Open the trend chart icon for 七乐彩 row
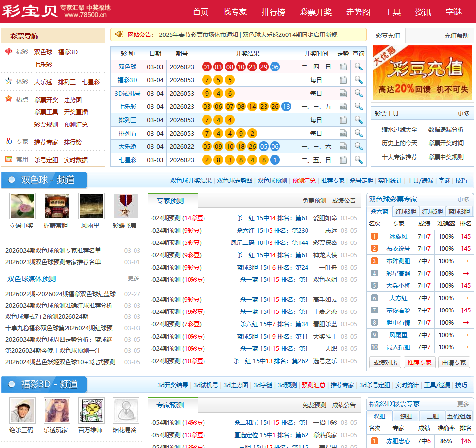The height and width of the screenshot is (448, 476). tap(343, 106)
